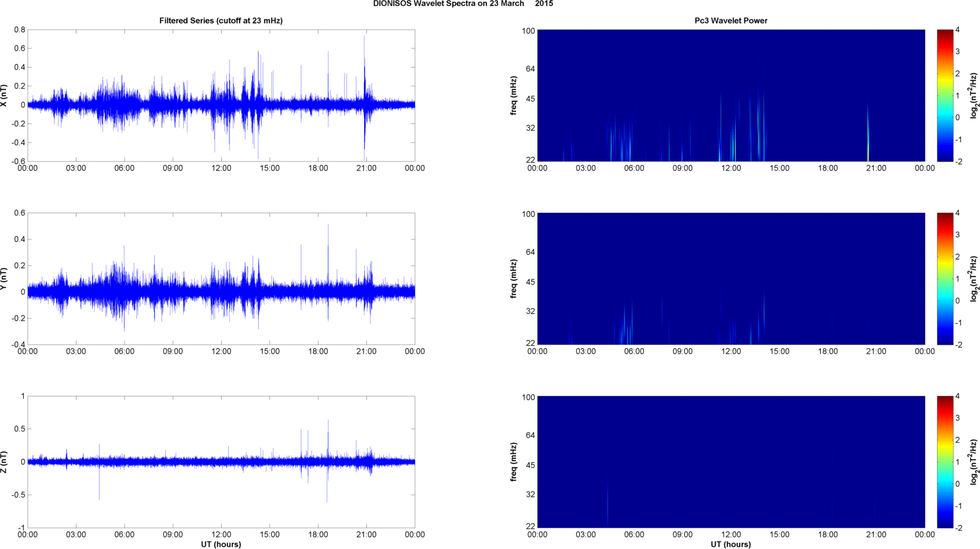
Task: Click the 0.5 tick on the Z plot
Action: 19,429
